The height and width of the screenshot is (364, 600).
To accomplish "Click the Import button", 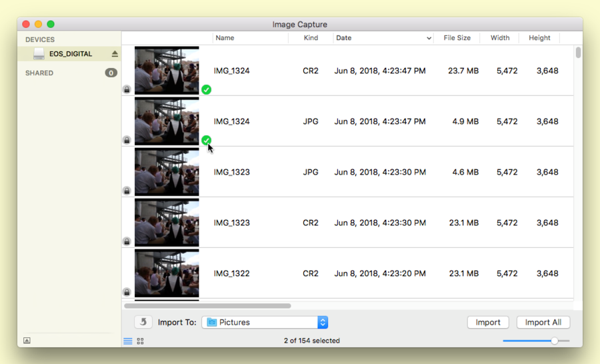I will (x=488, y=322).
